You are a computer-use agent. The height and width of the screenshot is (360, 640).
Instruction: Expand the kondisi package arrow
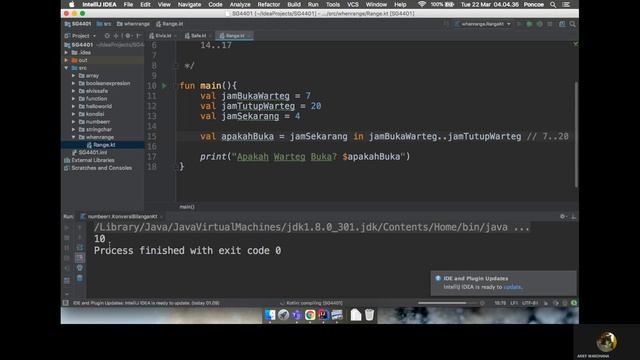(73, 114)
